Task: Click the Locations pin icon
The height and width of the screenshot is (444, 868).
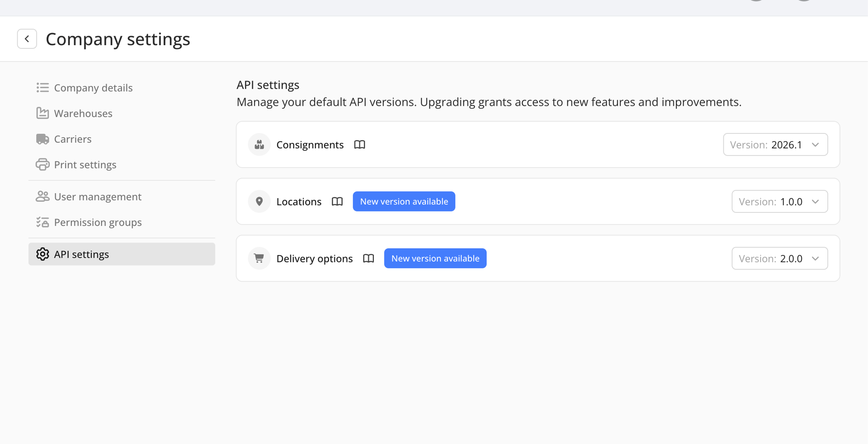Action: 259,202
